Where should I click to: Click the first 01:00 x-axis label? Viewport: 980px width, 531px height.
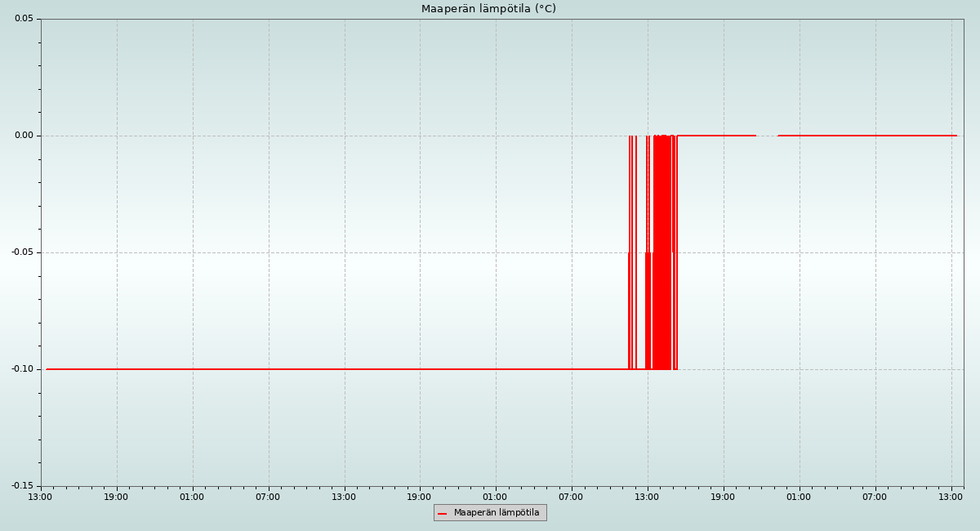192,497
